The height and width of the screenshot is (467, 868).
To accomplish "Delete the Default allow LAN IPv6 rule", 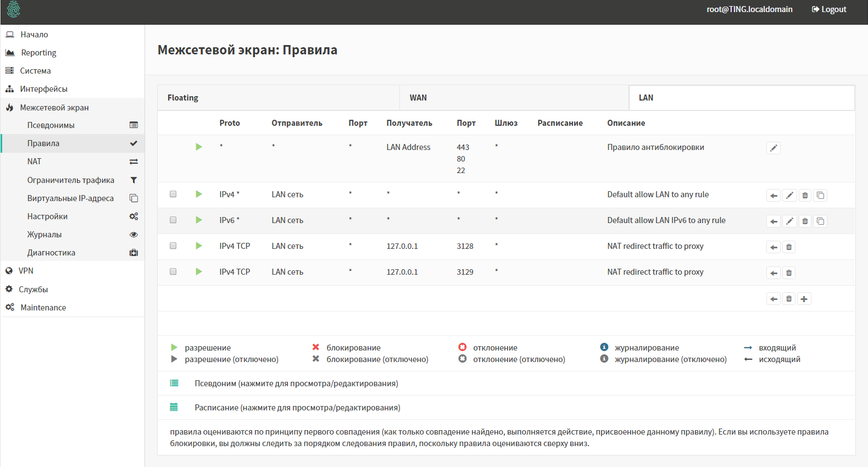I will pyautogui.click(x=805, y=221).
